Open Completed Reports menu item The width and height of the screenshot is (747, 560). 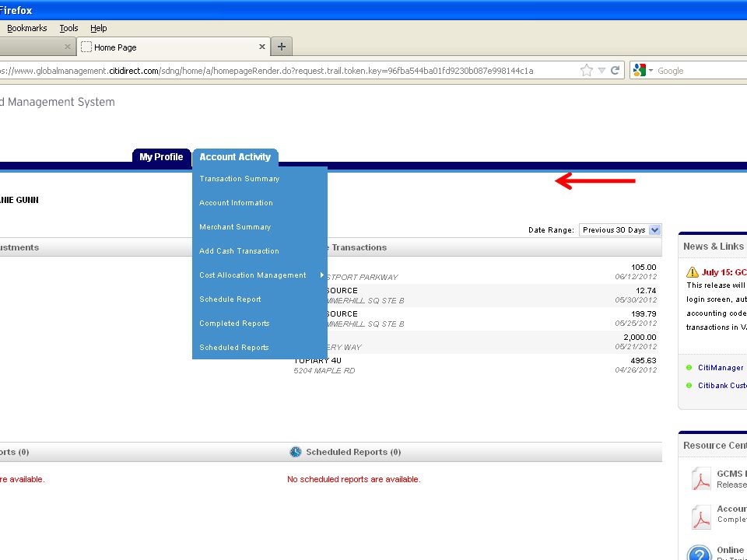(x=234, y=324)
